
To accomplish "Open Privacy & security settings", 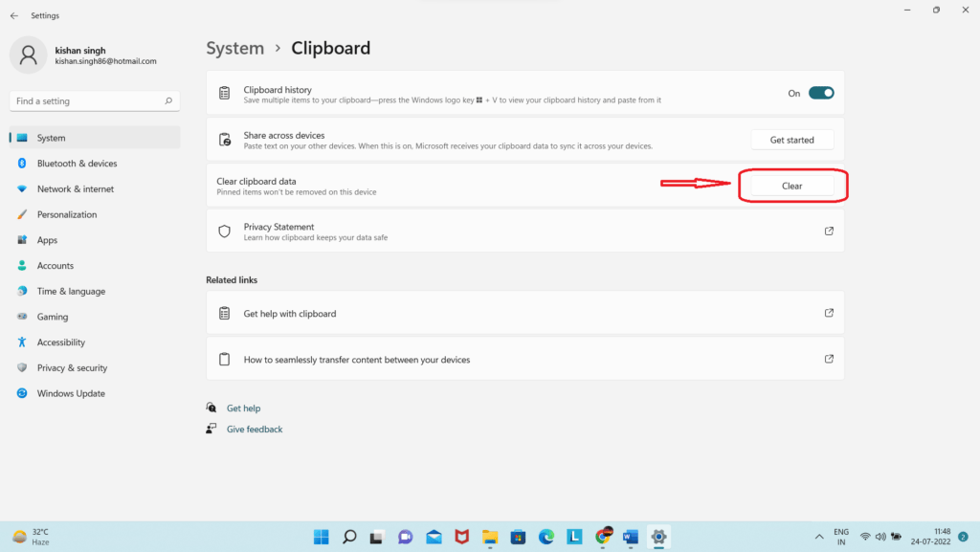I will [x=95, y=368].
